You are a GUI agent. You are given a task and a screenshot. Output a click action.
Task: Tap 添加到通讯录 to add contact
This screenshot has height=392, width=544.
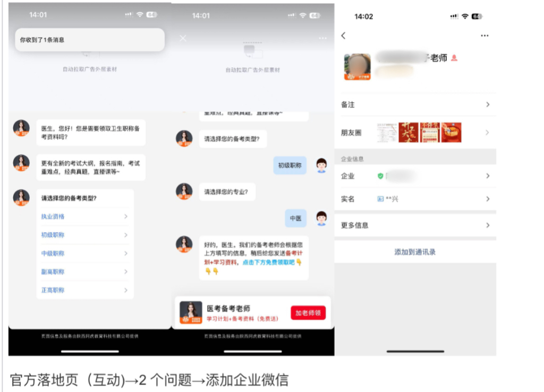pos(415,252)
